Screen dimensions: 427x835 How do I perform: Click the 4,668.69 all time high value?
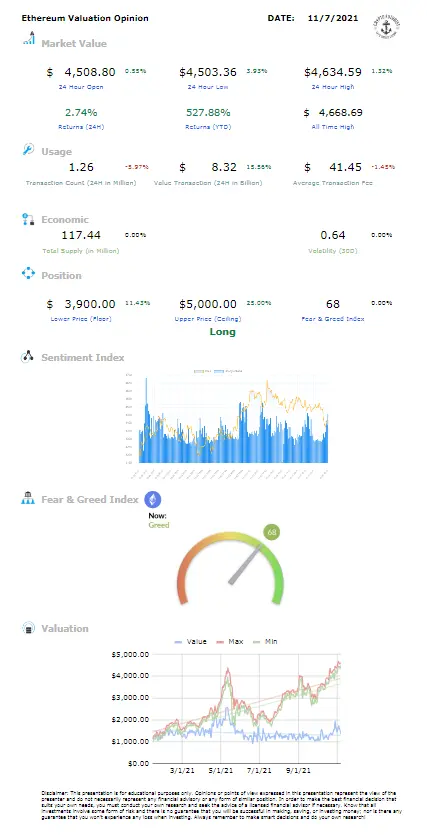pyautogui.click(x=341, y=112)
